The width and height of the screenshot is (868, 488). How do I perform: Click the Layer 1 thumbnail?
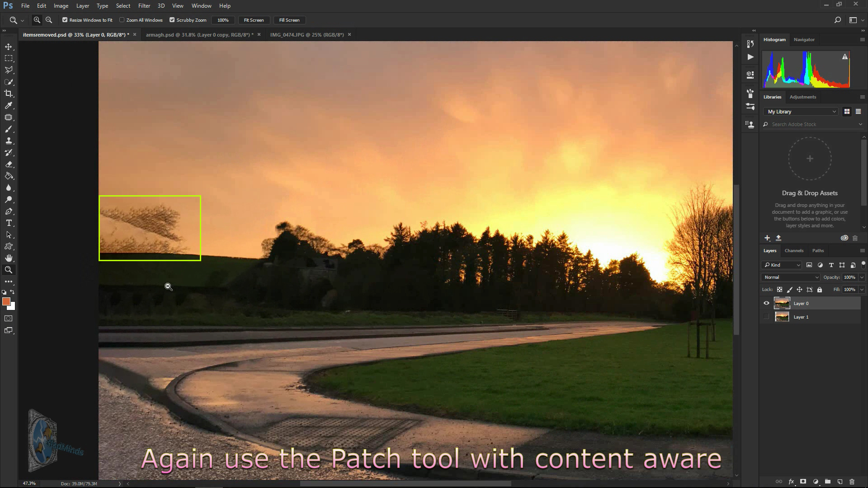[x=782, y=316]
